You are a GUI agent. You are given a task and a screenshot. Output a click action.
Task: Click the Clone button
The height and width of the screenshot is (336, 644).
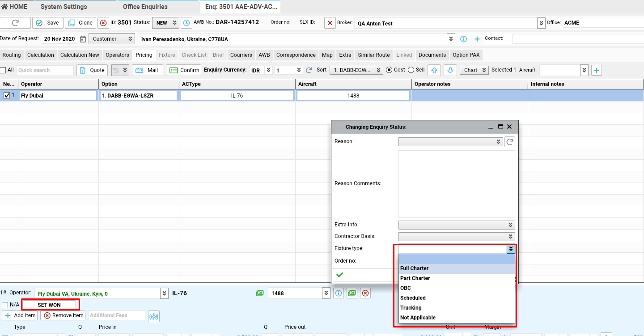click(x=80, y=23)
